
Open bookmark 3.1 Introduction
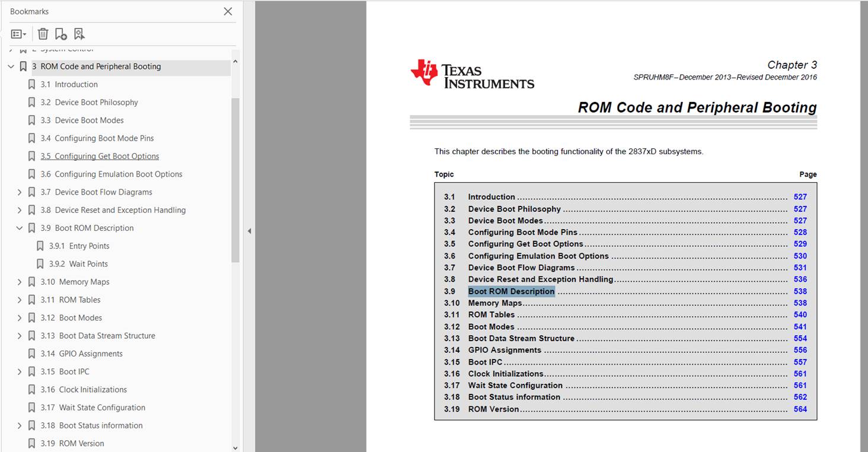point(69,84)
